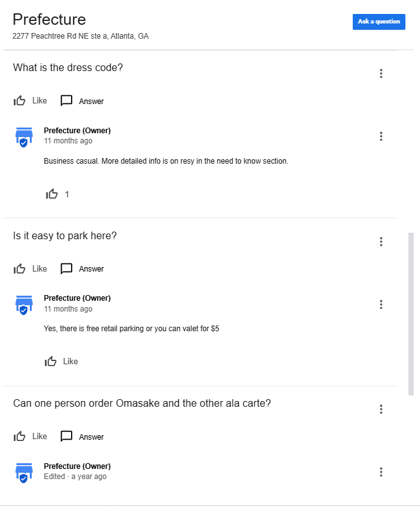
Task: Answer the dress code question
Action: [82, 101]
